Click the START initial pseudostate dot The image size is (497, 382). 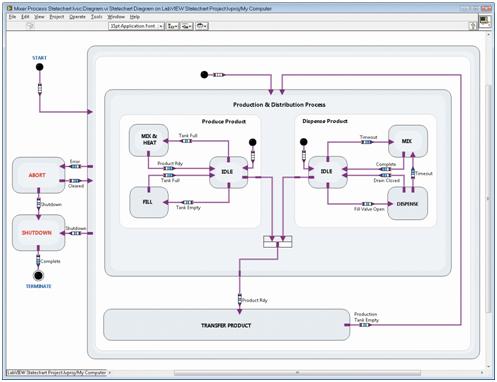(39, 67)
